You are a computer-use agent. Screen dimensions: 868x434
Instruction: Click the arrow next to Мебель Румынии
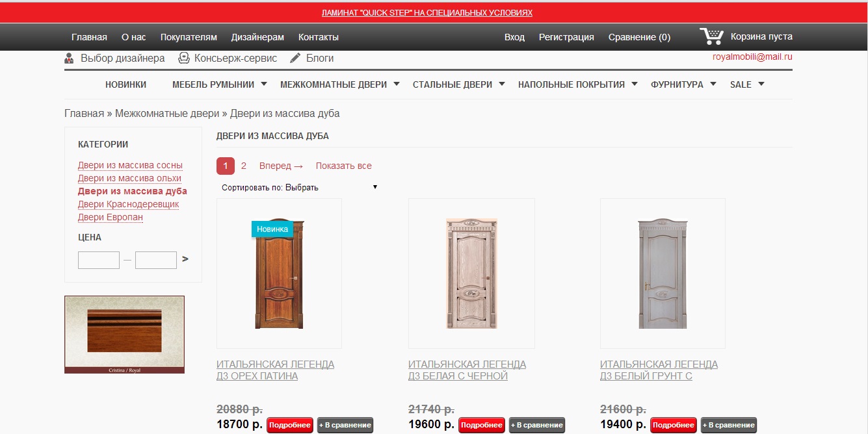tap(264, 84)
